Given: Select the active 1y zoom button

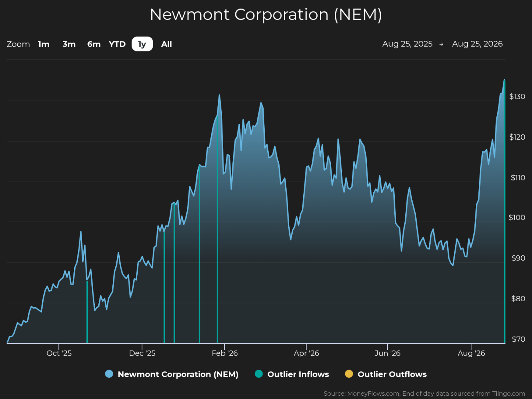Looking at the screenshot, I should 142,44.
